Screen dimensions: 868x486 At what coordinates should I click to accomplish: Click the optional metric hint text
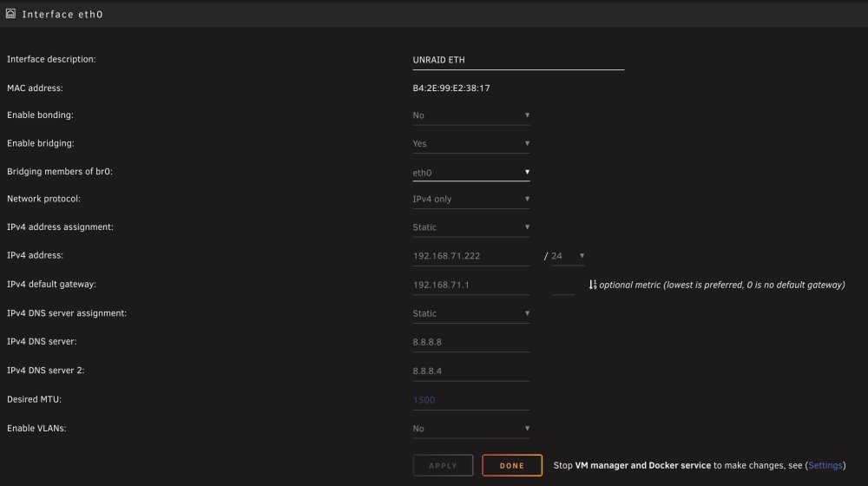tap(722, 285)
